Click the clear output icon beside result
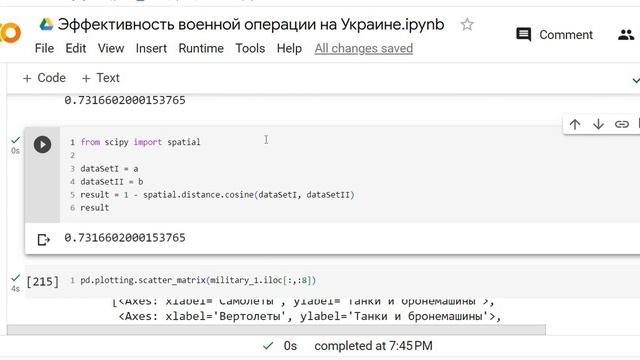Image resolution: width=640 pixels, height=360 pixels. 43,239
